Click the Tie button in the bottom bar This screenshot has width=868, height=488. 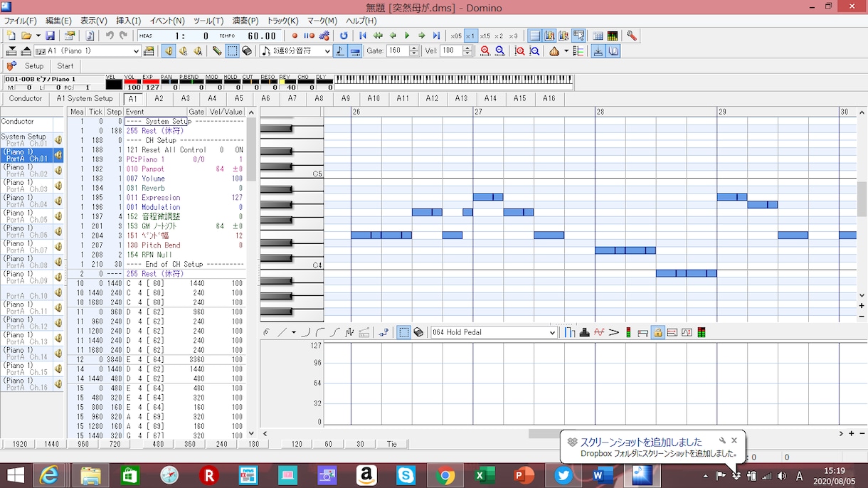(392, 444)
